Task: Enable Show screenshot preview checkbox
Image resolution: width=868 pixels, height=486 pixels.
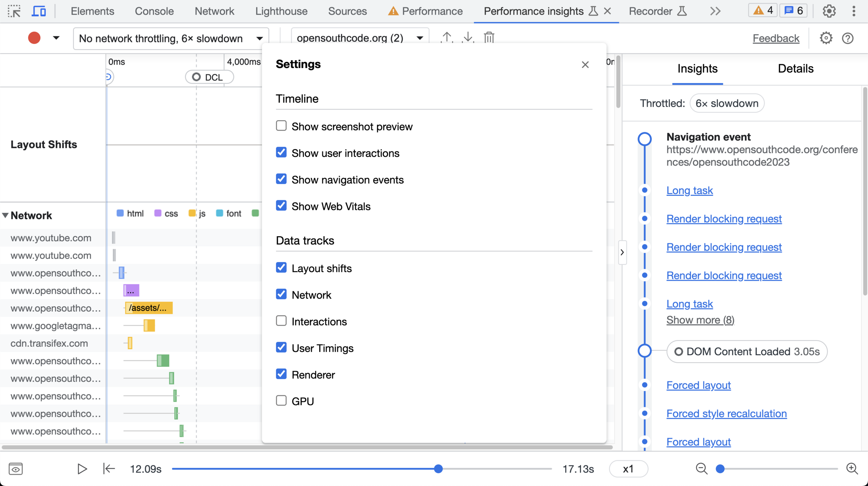Action: click(281, 126)
